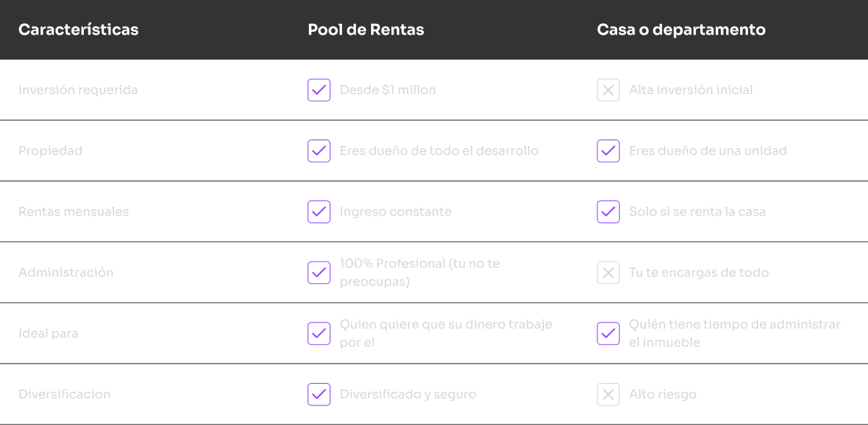The image size is (868, 425).
Task: Click the checkmark beside Eres dueño de todo el desarrollo
Action: [x=319, y=151]
